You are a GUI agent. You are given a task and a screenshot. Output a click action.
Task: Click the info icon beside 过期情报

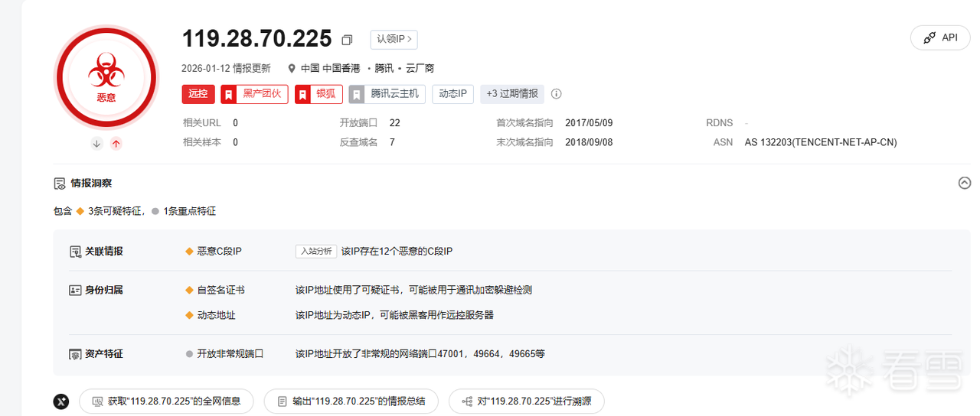(557, 94)
